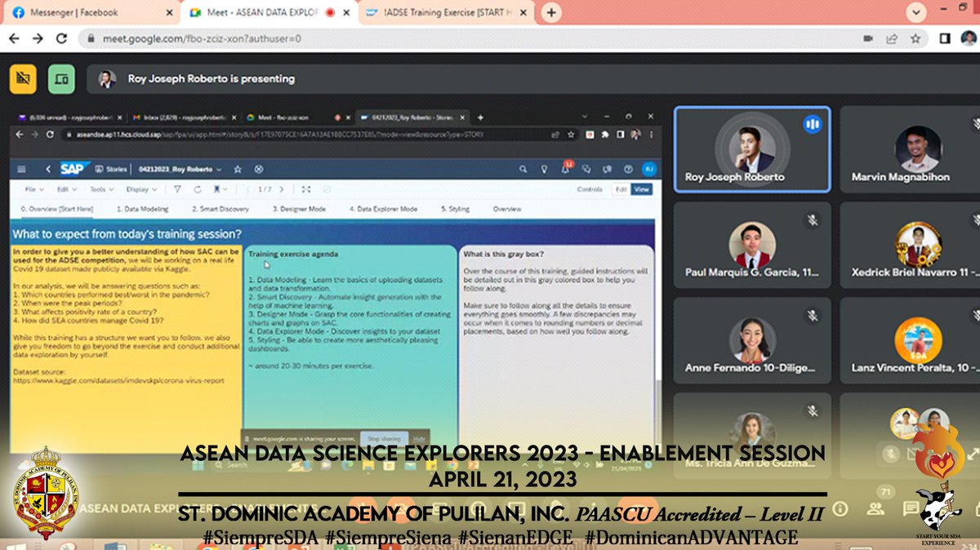
Task: Select the 4. Data Explorer Mode tab
Action: tap(383, 210)
